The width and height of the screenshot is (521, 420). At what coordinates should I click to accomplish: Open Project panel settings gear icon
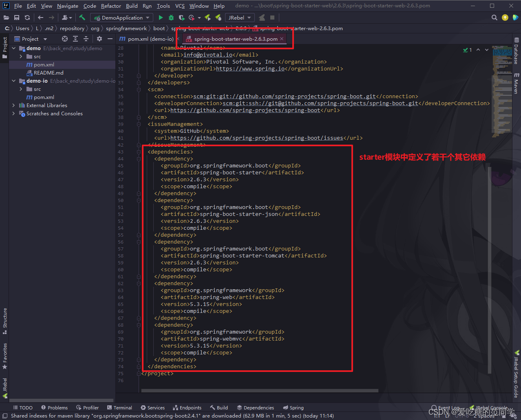99,39
